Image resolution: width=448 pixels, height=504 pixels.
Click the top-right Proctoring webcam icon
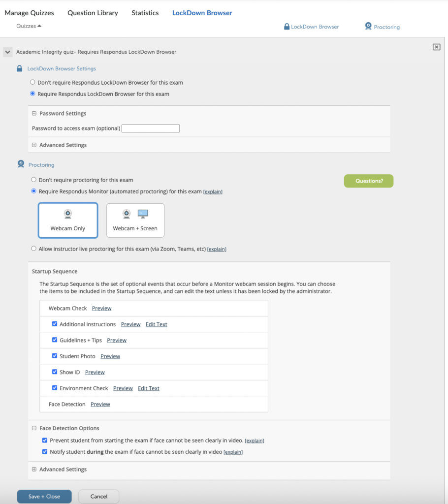click(368, 27)
